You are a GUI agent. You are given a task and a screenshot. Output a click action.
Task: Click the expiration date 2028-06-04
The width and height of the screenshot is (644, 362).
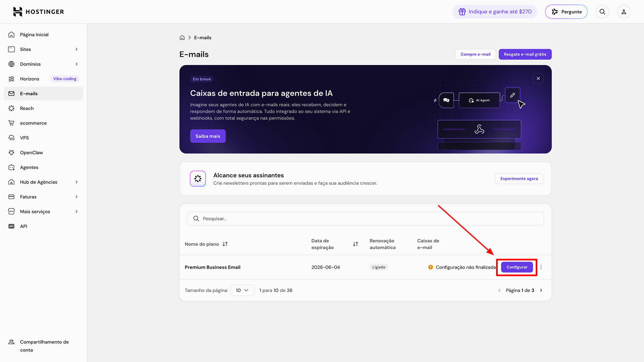click(x=326, y=267)
